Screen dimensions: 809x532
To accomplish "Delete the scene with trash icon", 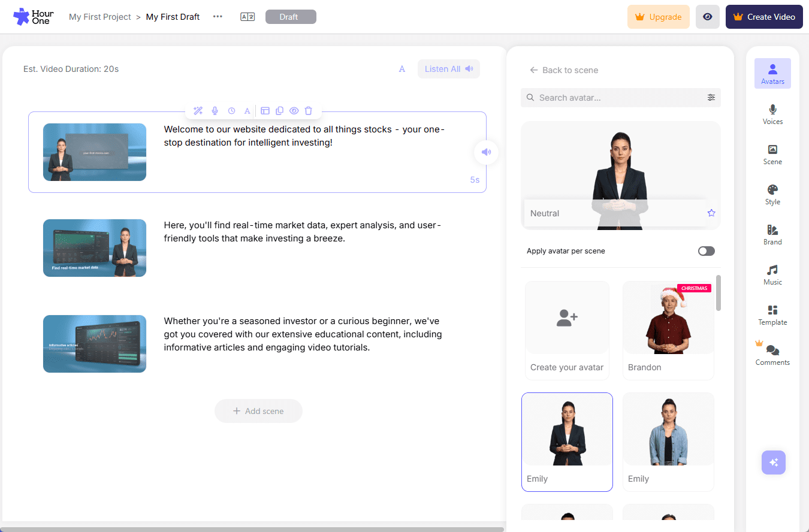I will click(x=309, y=111).
